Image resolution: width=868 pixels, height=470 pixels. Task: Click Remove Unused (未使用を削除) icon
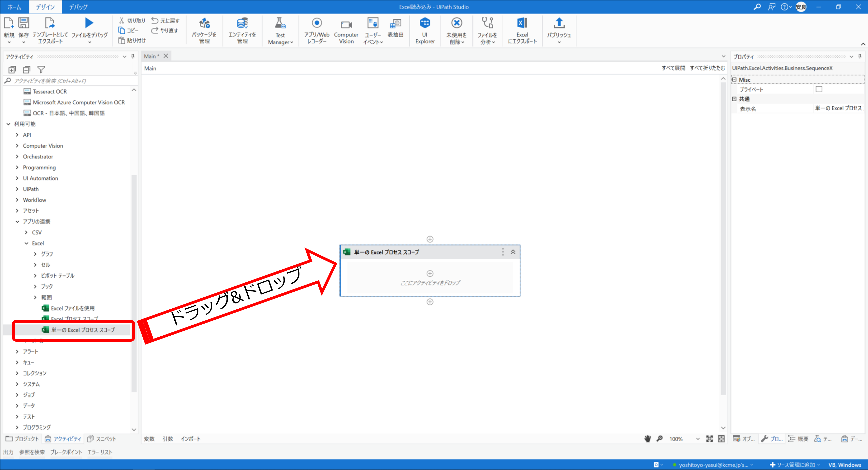tap(456, 23)
